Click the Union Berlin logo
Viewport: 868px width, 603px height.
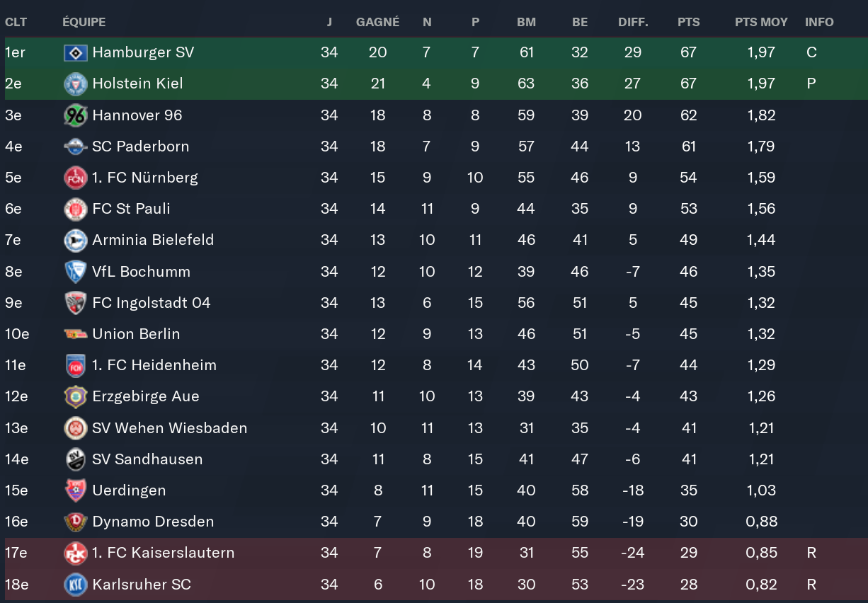pos(75,334)
